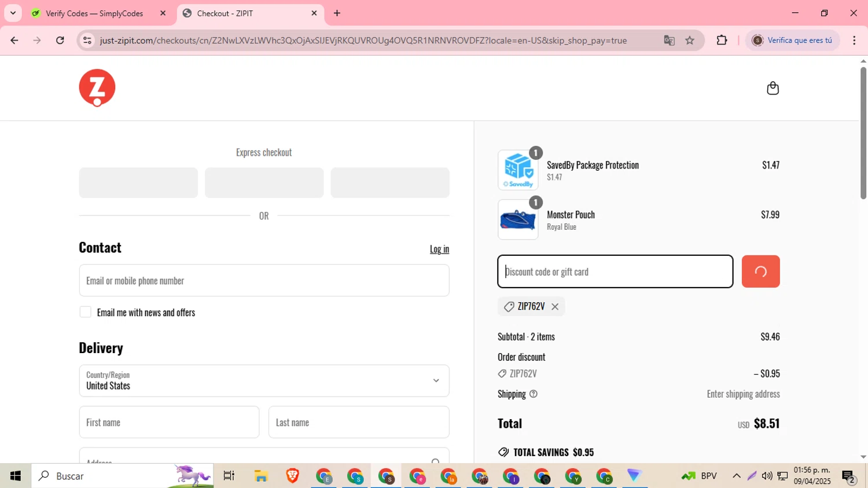Image resolution: width=868 pixels, height=488 pixels.
Task: Open Chrome with profile badge E gray
Action: click(x=324, y=476)
